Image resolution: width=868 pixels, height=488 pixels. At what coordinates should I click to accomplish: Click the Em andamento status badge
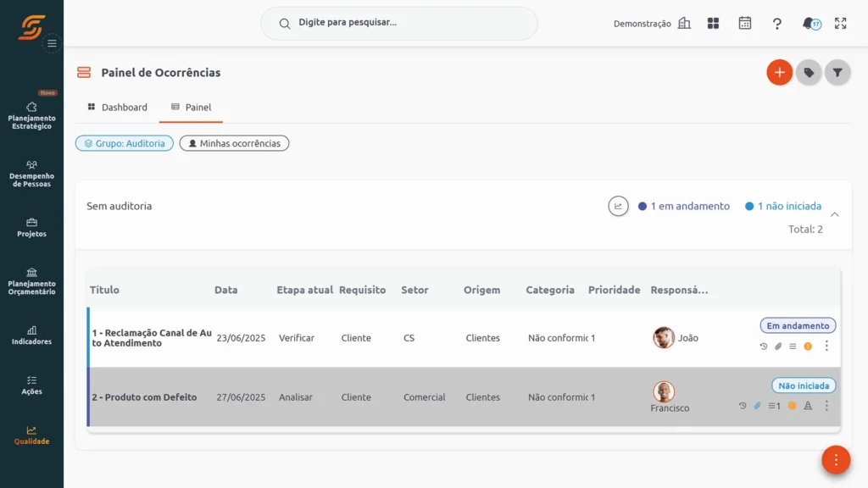798,326
